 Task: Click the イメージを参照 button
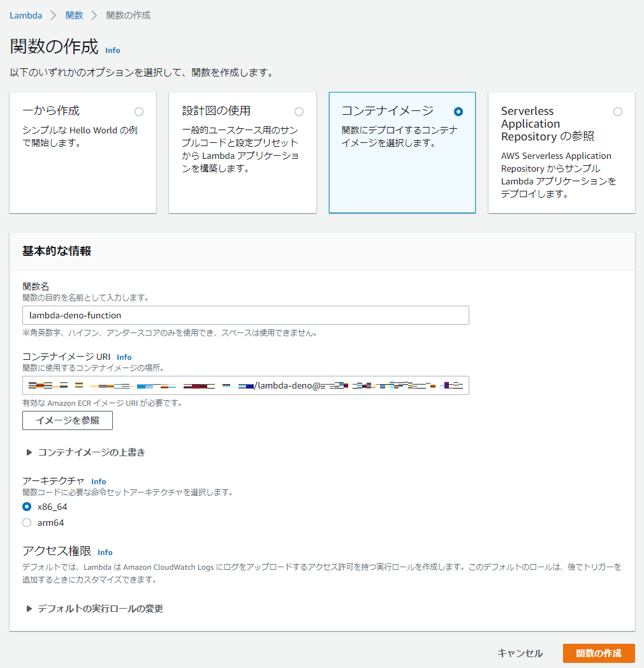point(67,420)
